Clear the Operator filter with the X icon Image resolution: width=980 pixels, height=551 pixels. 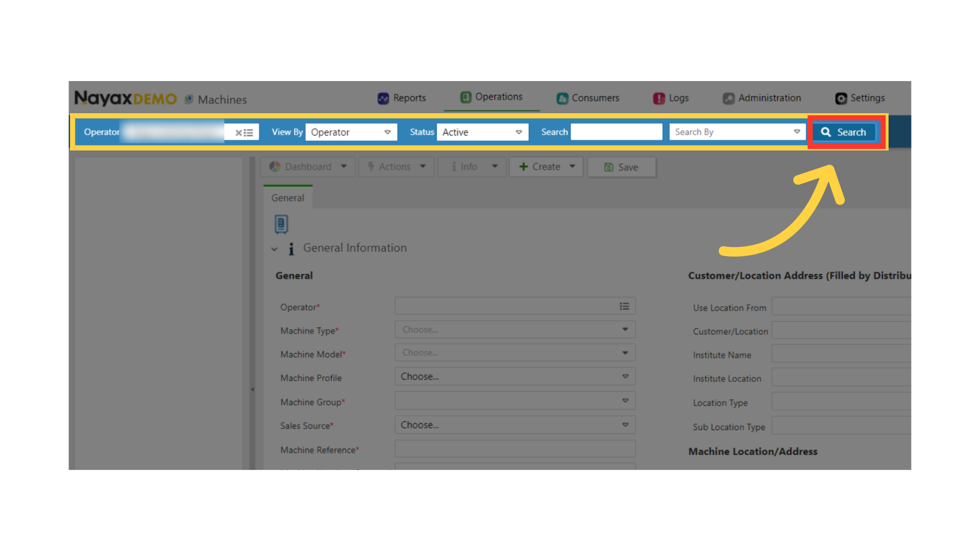point(238,133)
